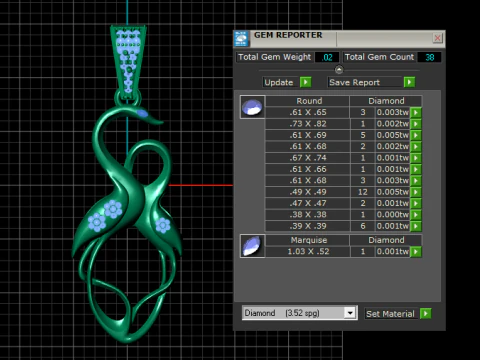Click the Total Gem Weight label

coord(274,57)
